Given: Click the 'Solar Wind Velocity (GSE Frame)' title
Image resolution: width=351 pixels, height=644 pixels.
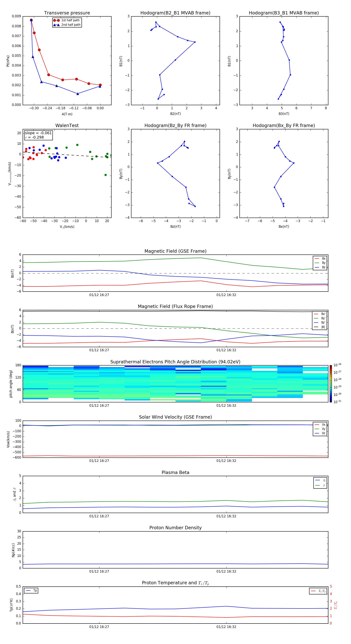Looking at the screenshot, I should (175, 417).
